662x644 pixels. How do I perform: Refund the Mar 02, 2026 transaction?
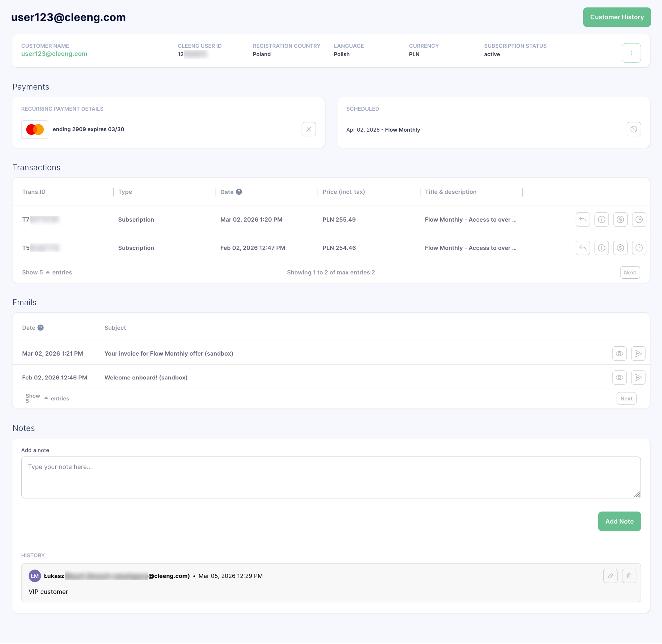[x=583, y=220]
